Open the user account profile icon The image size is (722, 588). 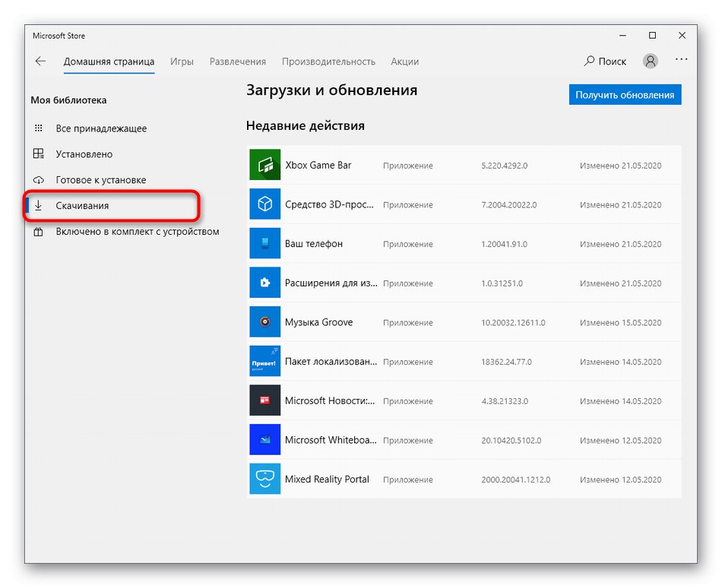click(x=651, y=62)
